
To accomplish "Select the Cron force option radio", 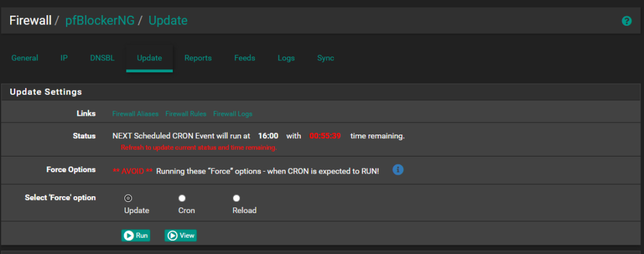I will pyautogui.click(x=182, y=198).
